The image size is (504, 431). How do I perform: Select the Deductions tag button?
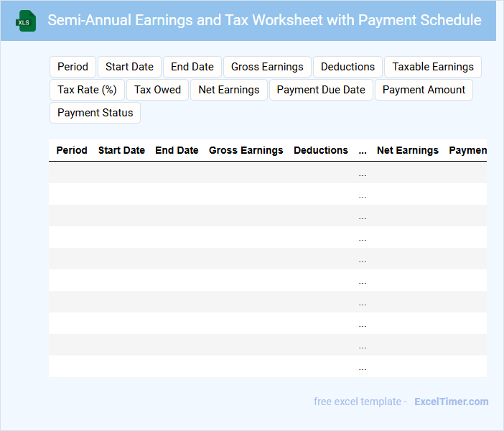[x=347, y=67]
